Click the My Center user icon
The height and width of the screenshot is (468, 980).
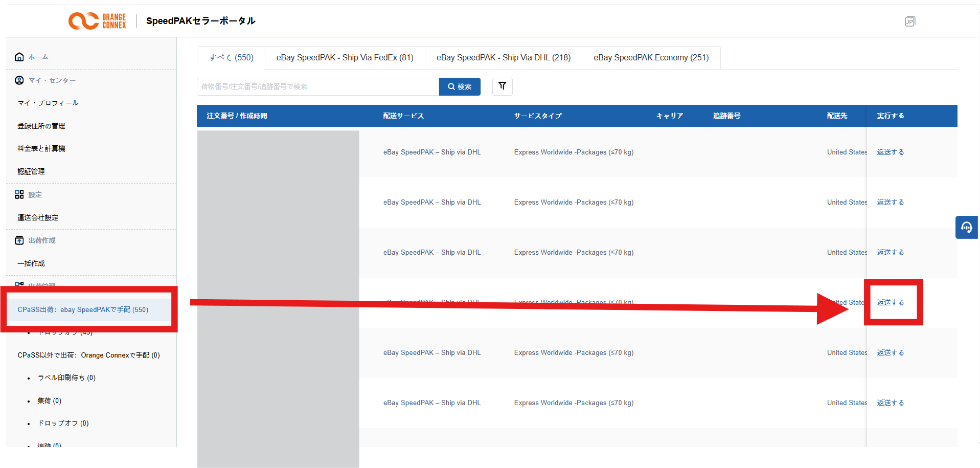click(x=19, y=80)
